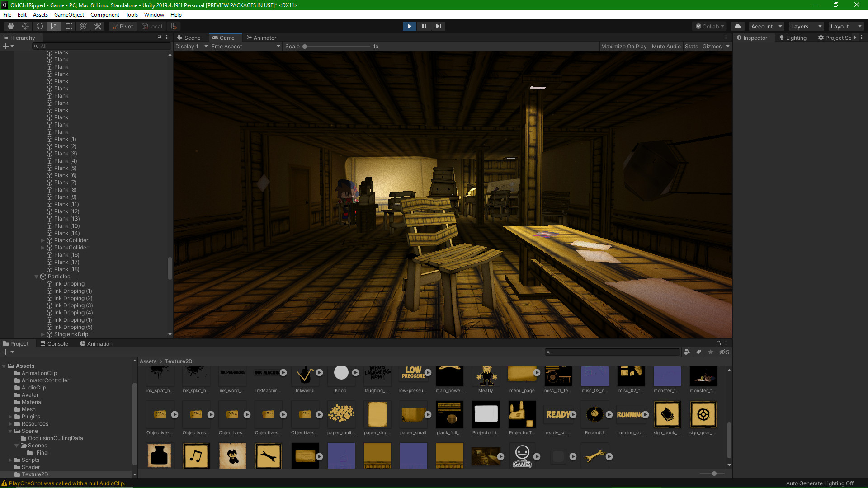Select the Rect Transform tool
The width and height of the screenshot is (868, 488).
point(68,26)
